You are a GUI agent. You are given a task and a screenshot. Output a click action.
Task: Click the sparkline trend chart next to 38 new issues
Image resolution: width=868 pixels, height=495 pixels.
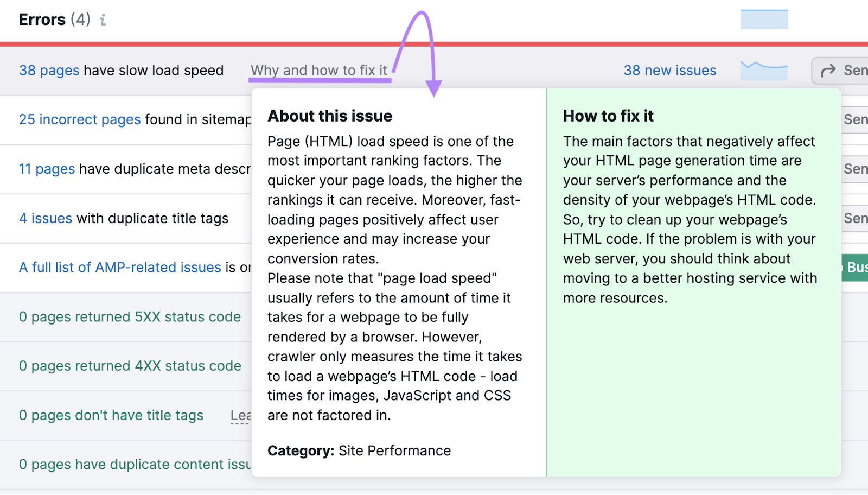pos(763,70)
